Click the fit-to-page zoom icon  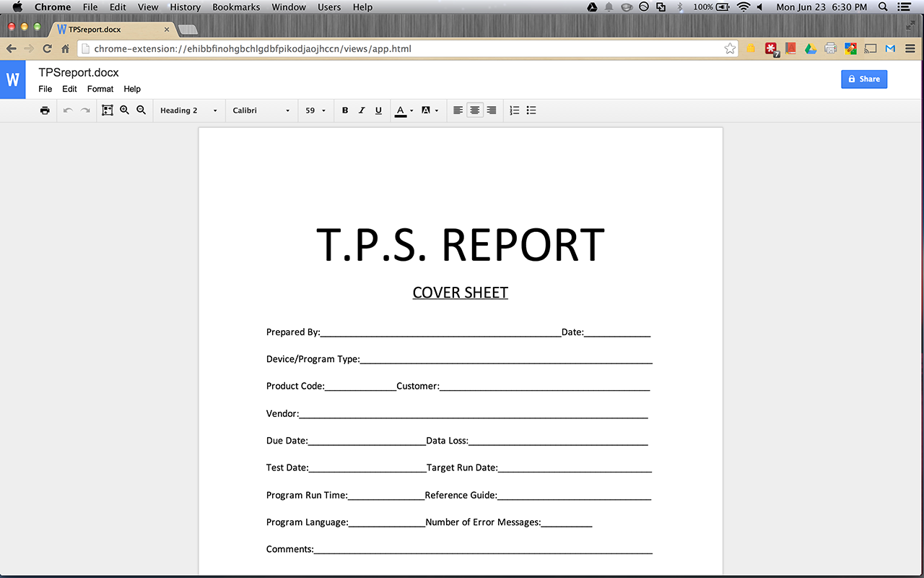pos(108,111)
